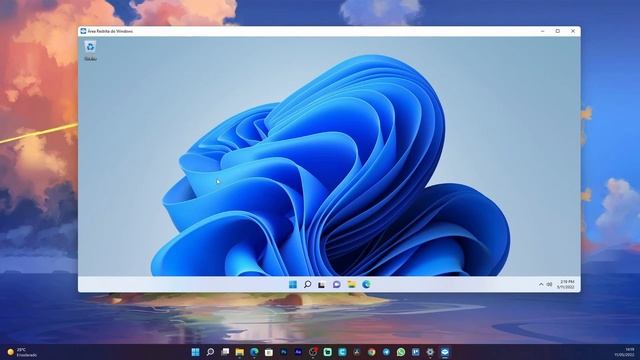
Task: Open host Start menu on bottom taskbar
Action: [196, 352]
